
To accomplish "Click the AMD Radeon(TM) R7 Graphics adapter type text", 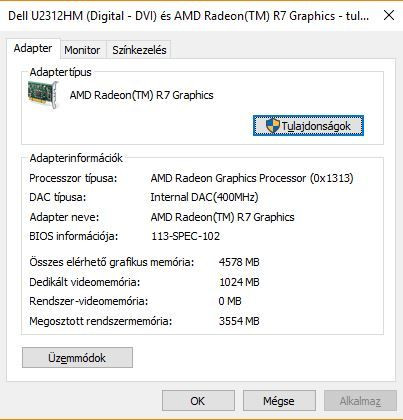I will point(141,95).
